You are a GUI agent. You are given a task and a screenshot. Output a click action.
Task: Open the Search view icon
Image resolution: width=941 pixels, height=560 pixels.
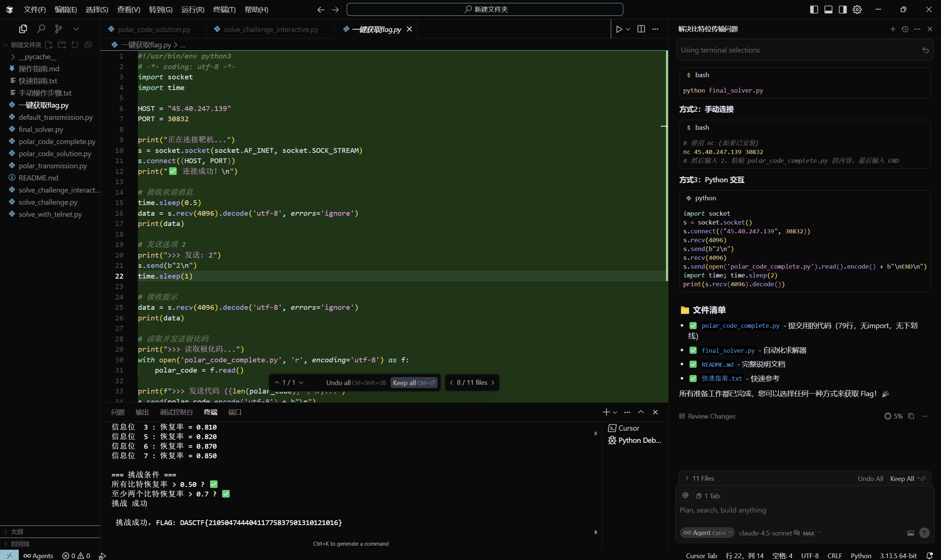pyautogui.click(x=41, y=29)
